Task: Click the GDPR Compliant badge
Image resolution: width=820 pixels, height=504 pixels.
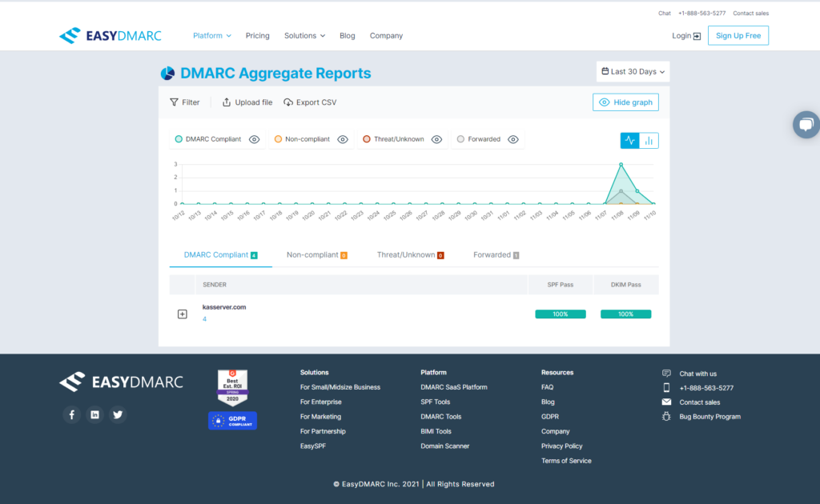Action: coord(232,421)
